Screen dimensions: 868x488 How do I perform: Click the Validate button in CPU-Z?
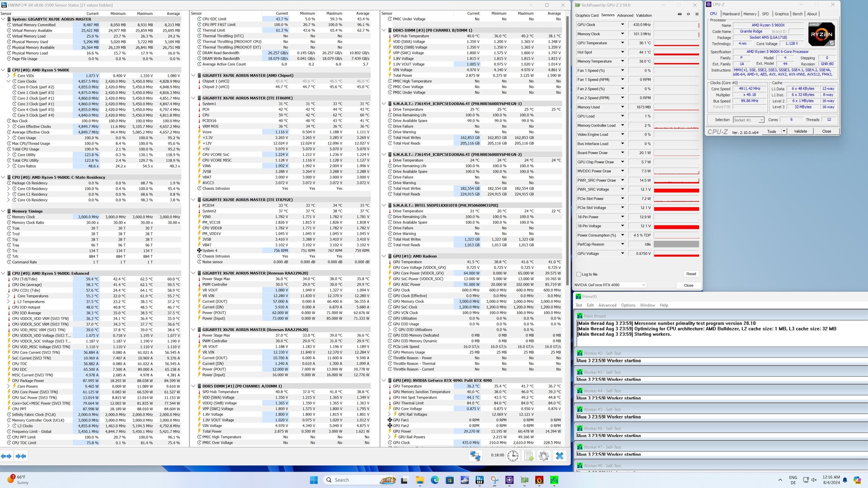tap(800, 131)
